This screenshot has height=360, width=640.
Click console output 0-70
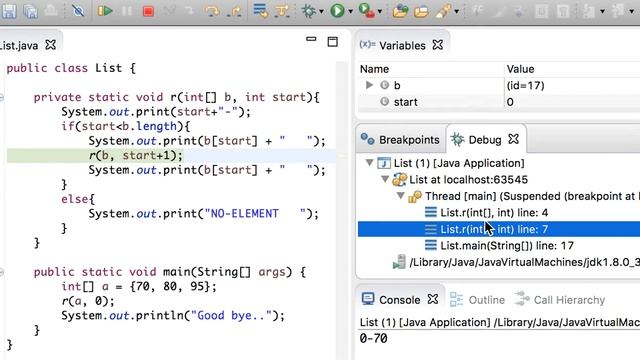(373, 338)
